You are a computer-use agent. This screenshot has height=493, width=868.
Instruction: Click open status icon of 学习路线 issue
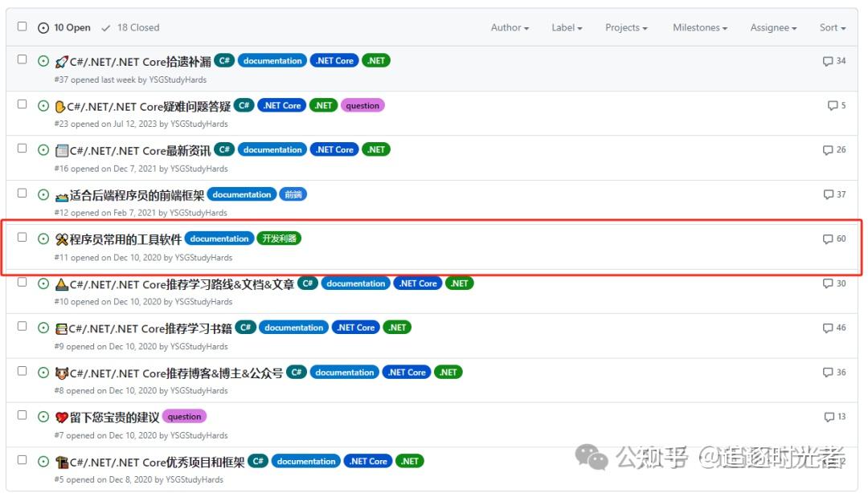click(43, 283)
